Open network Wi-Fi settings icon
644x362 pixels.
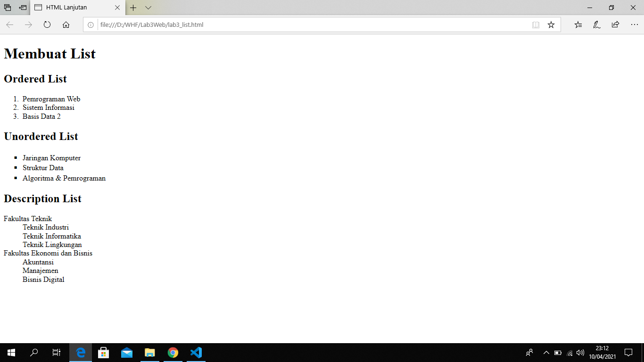tap(570, 353)
